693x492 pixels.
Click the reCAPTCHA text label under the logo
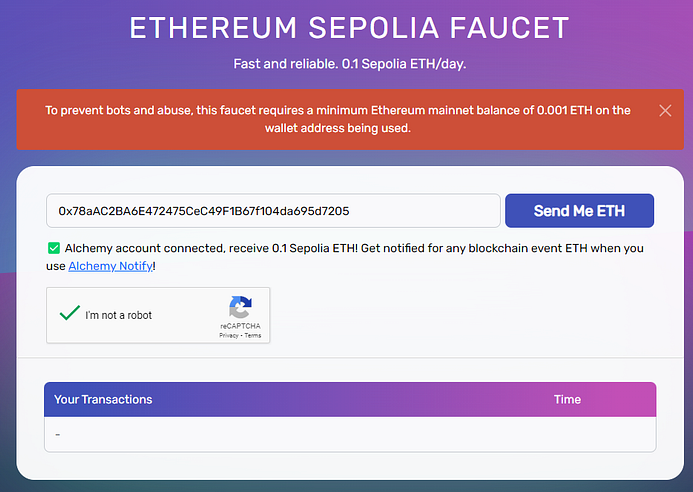240,326
